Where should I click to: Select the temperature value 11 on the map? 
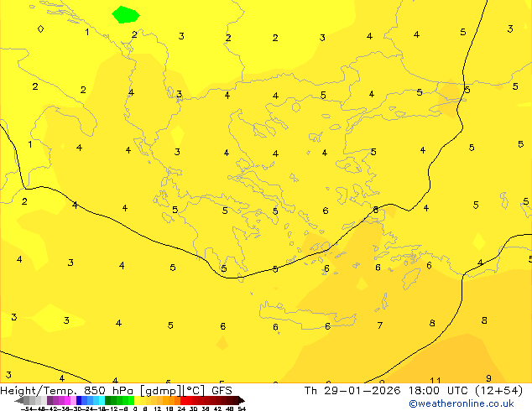tap(435, 380)
